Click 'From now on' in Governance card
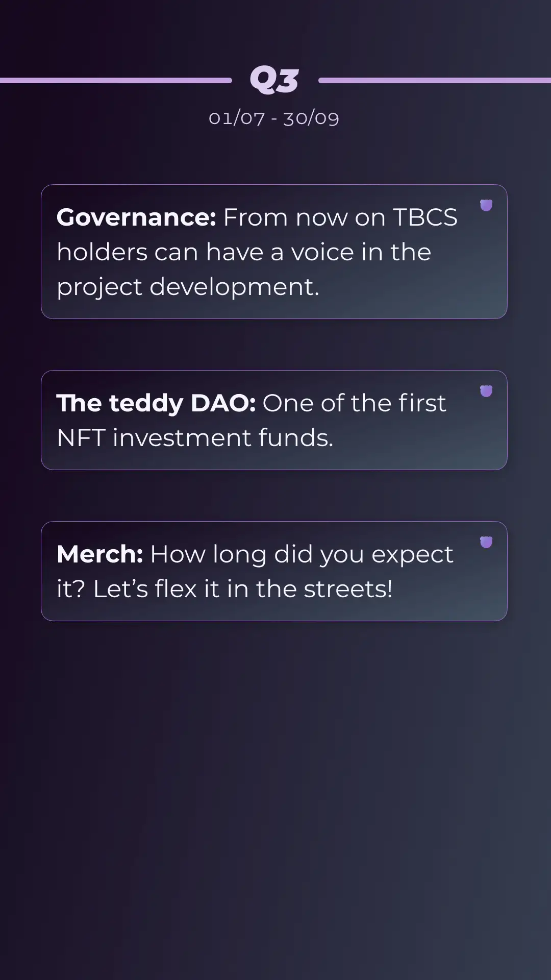The width and height of the screenshot is (551, 980). pyautogui.click(x=305, y=217)
